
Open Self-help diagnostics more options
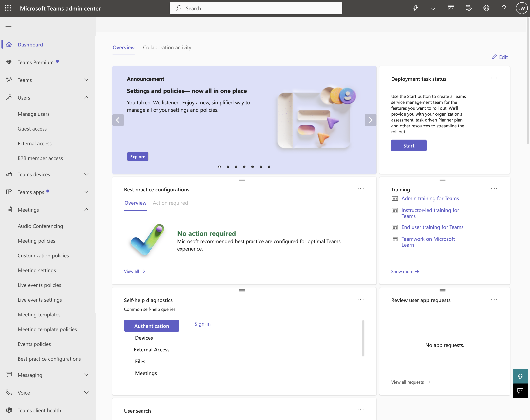coord(360,299)
